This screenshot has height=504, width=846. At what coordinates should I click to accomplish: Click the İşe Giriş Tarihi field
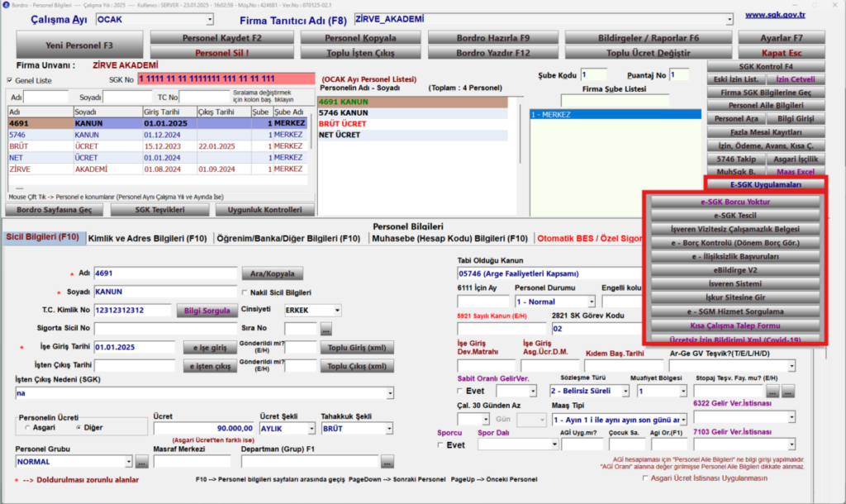pyautogui.click(x=135, y=347)
